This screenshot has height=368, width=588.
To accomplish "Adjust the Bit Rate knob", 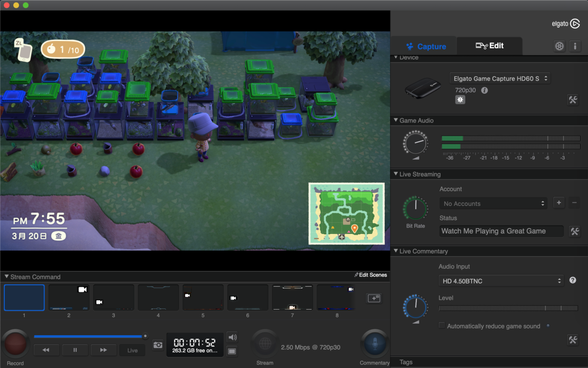I will (x=415, y=209).
